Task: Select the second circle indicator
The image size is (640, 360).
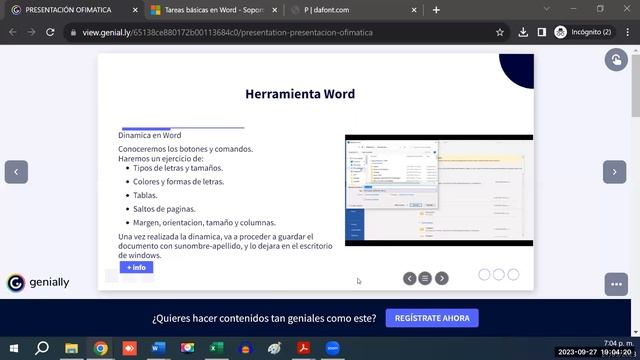Action: pos(498,275)
